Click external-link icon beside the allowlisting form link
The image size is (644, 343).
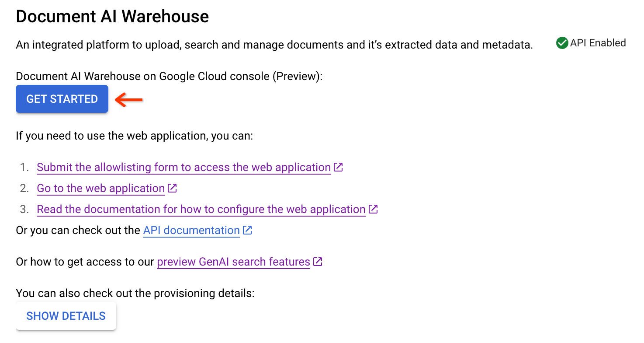338,167
